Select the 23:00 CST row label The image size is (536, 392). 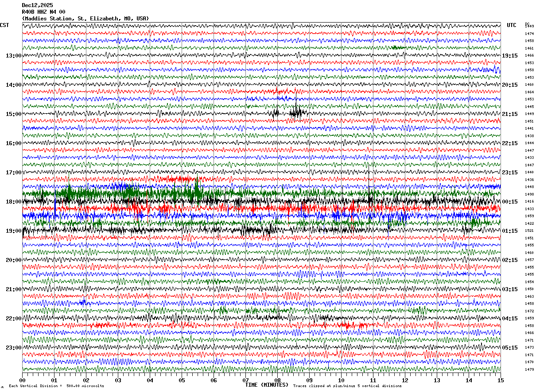(14, 347)
